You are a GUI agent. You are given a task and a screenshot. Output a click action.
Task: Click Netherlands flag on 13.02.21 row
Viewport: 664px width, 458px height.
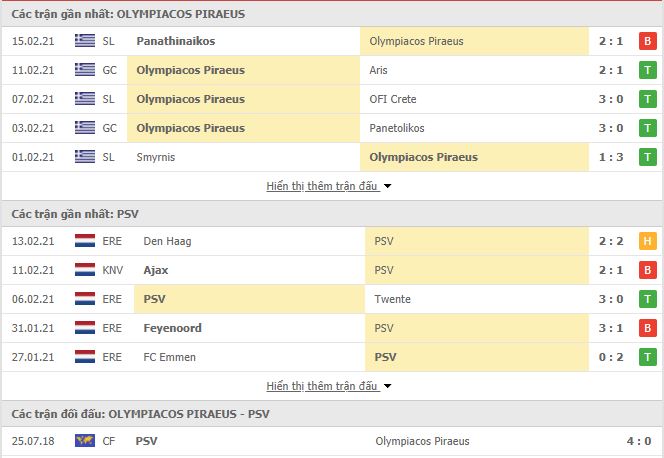[x=85, y=241]
